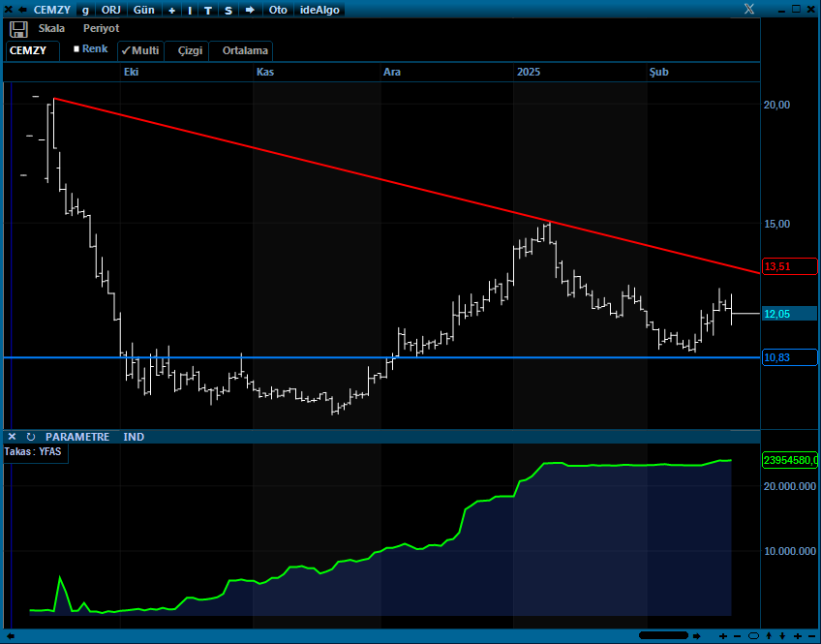Click the back arrow next to CEMZY
This screenshot has height=644, width=821.
click(22, 10)
